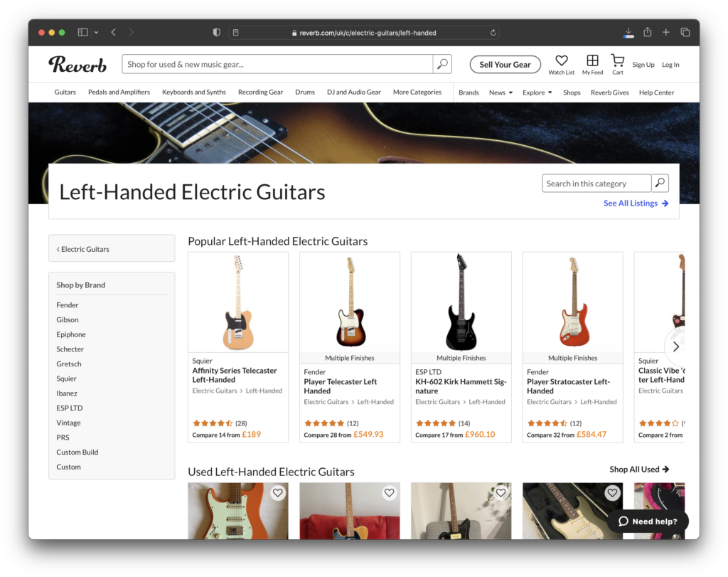Favorite the orange used guitar with heart

[x=277, y=492]
